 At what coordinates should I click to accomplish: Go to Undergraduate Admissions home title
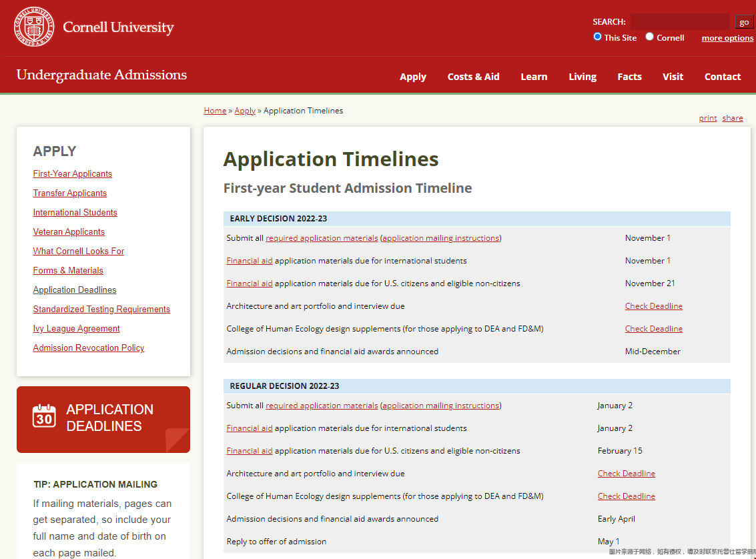click(101, 75)
